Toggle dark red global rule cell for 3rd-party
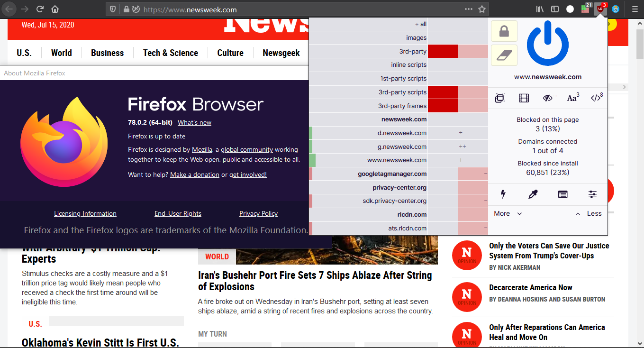 click(443, 51)
